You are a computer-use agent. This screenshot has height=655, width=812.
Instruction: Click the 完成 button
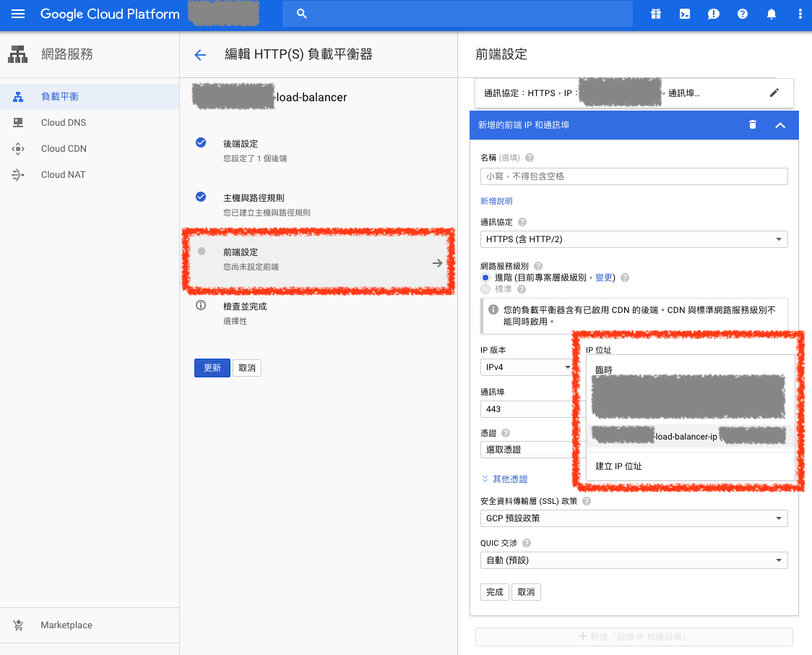point(494,591)
